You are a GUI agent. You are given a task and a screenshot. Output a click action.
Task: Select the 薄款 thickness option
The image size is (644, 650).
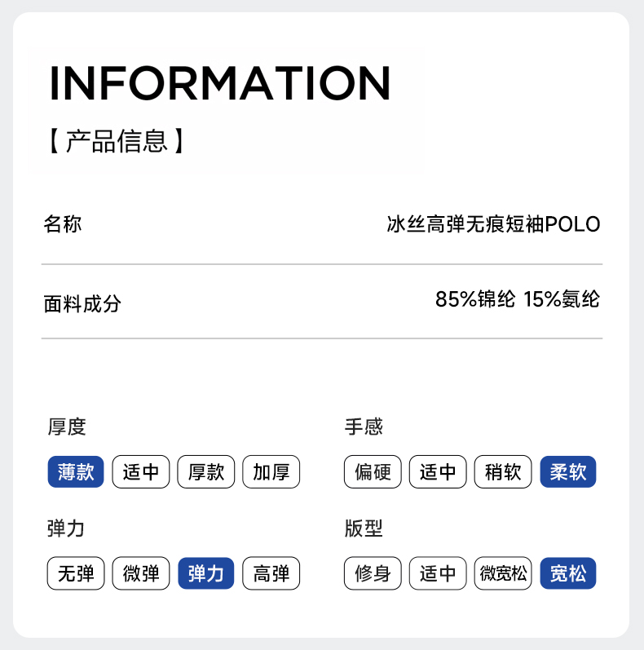coord(76,471)
